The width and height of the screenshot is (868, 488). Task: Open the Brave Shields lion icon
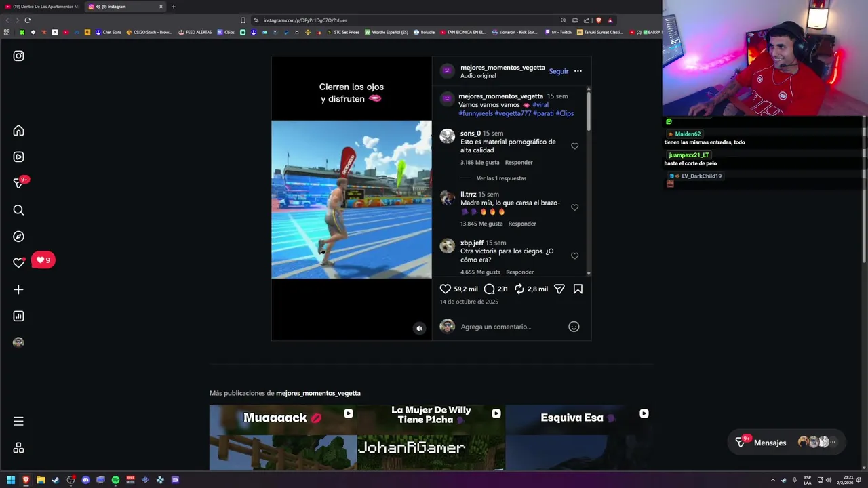pyautogui.click(x=598, y=20)
